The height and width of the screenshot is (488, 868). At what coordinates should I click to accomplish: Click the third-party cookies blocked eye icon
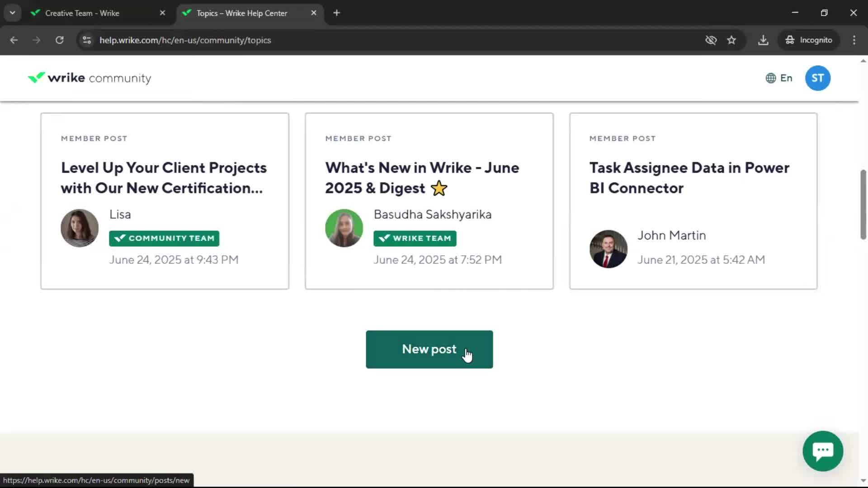tap(711, 40)
